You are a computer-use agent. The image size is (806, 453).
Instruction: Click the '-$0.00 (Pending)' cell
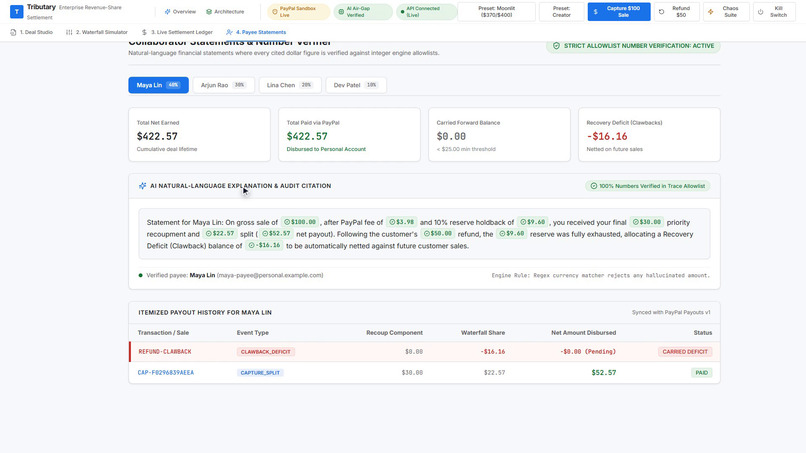[588, 352]
